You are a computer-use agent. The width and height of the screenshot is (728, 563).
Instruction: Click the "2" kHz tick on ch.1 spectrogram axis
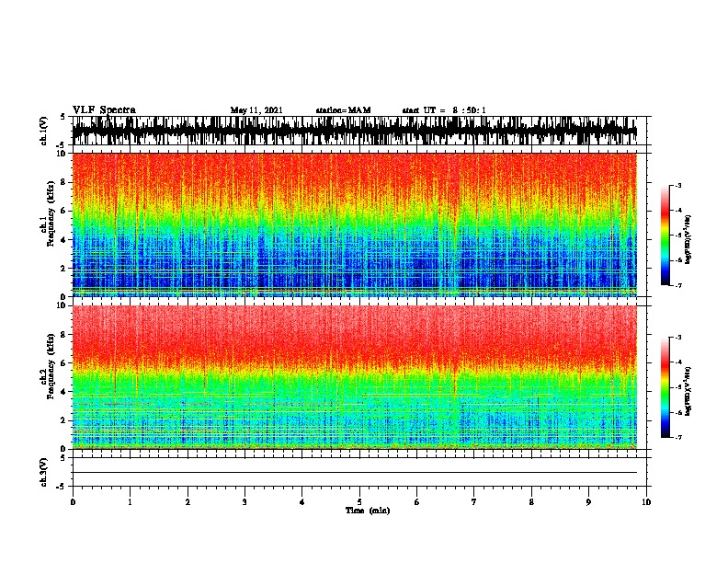pos(64,268)
